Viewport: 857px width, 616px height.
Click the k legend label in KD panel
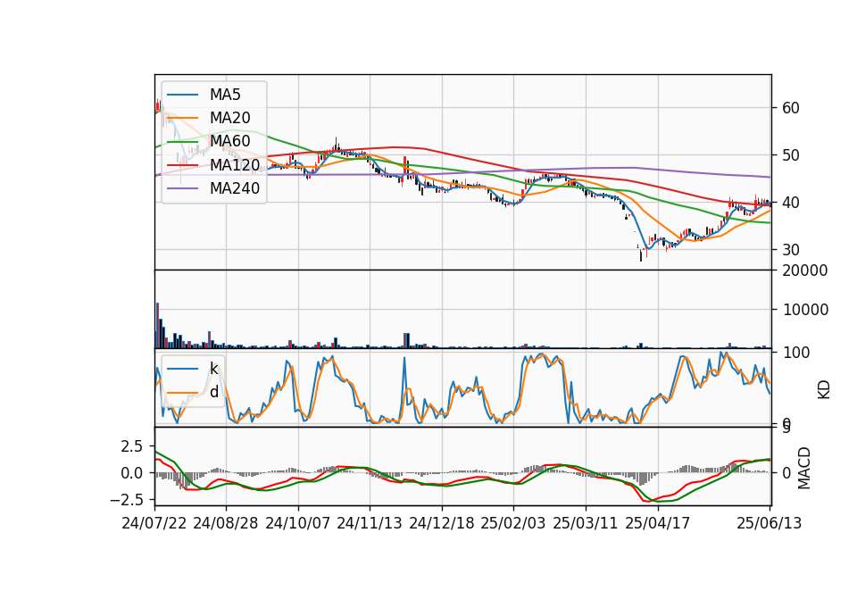(213, 369)
